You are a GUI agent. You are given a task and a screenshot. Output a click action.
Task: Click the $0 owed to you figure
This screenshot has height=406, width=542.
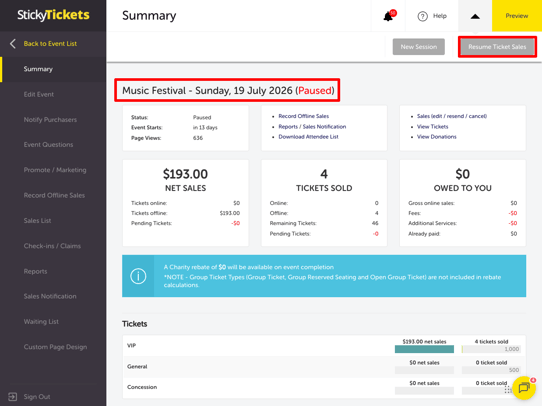point(462,174)
